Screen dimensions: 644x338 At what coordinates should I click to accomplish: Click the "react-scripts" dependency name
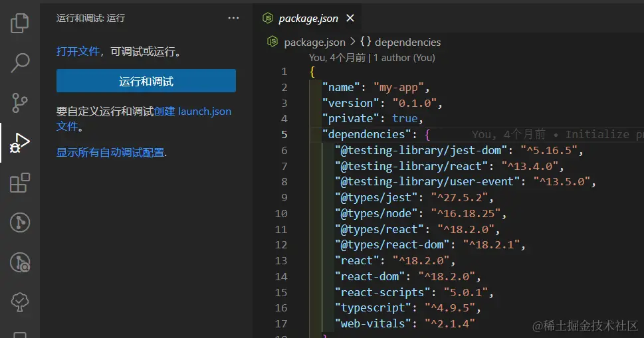(383, 292)
